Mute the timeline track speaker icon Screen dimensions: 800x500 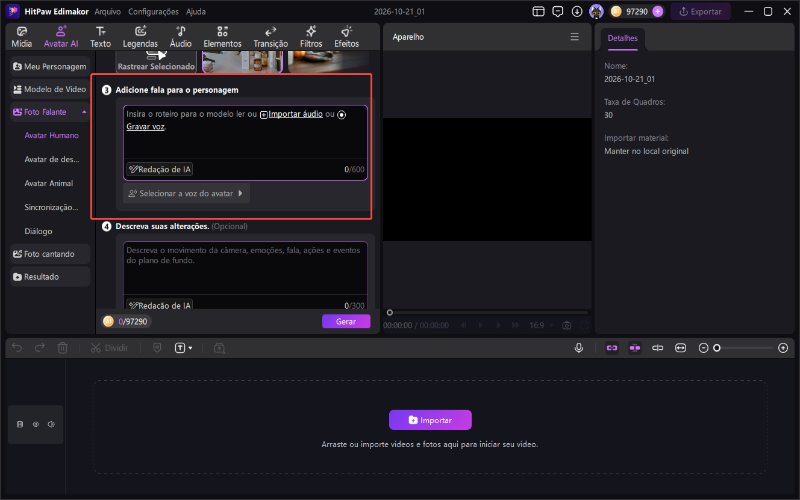click(x=51, y=424)
